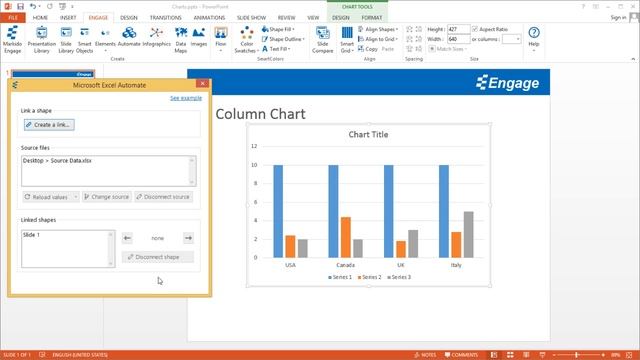Launch Slide Compare

coord(322,40)
